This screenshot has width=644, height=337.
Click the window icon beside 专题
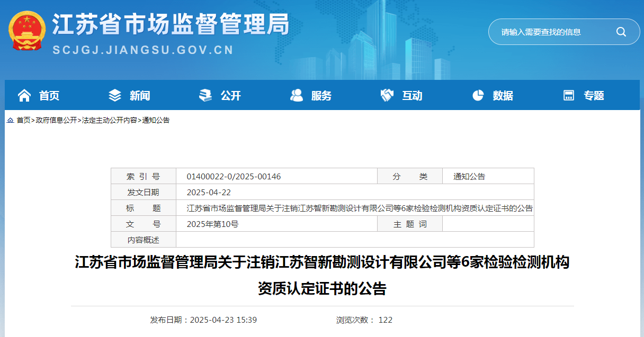point(569,95)
